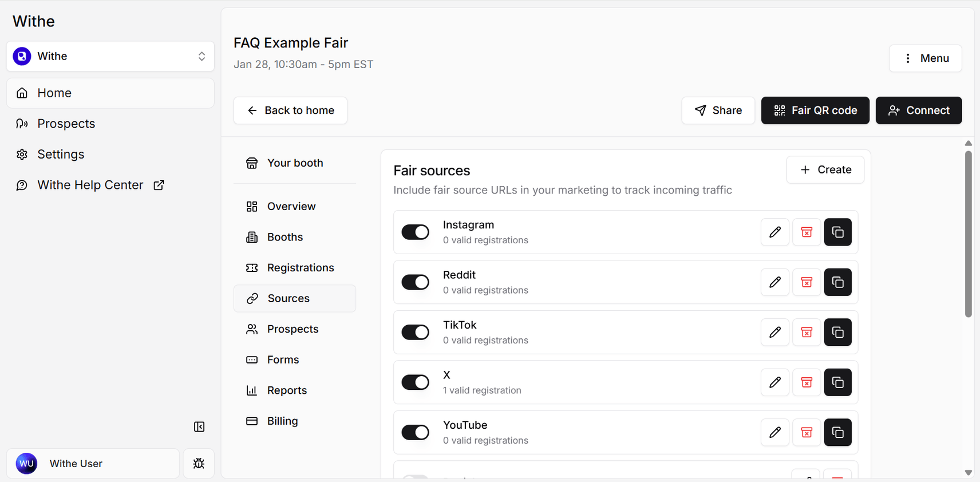The height and width of the screenshot is (482, 980).
Task: Open Withe Help Center external link
Action: [x=110, y=185]
